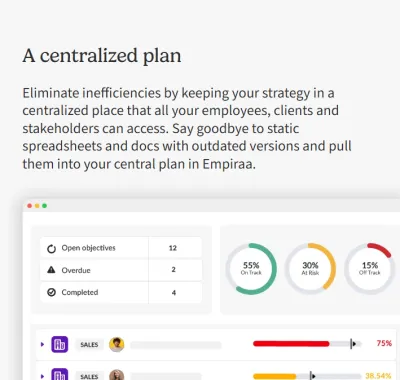The height and width of the screenshot is (380, 400).
Task: Click the purple app icon in first Sales row
Action: pos(60,344)
